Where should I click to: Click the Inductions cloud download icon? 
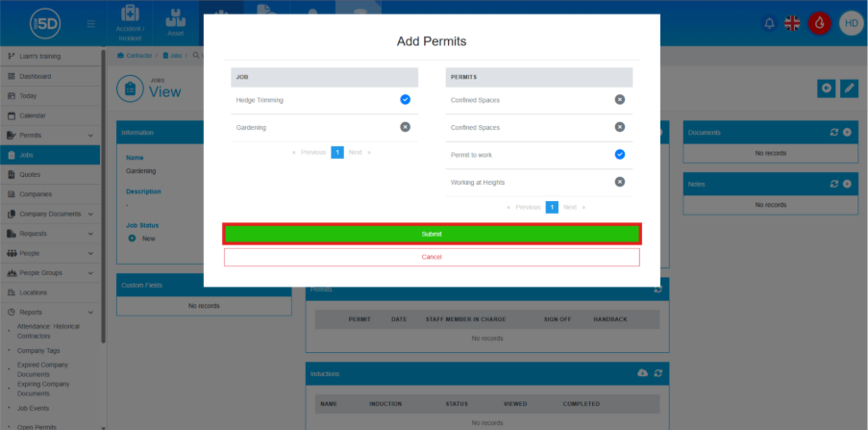(643, 373)
